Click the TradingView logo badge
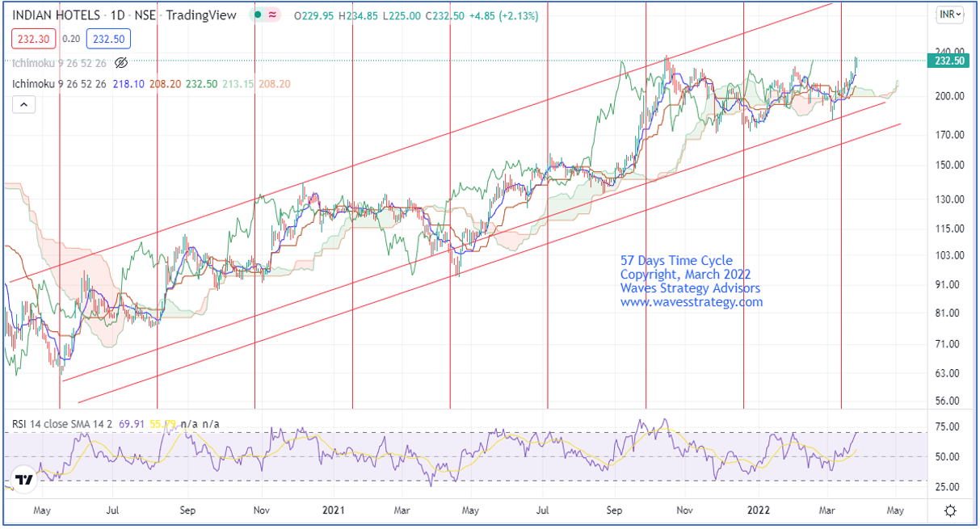This screenshot has width=980, height=529. point(25,480)
